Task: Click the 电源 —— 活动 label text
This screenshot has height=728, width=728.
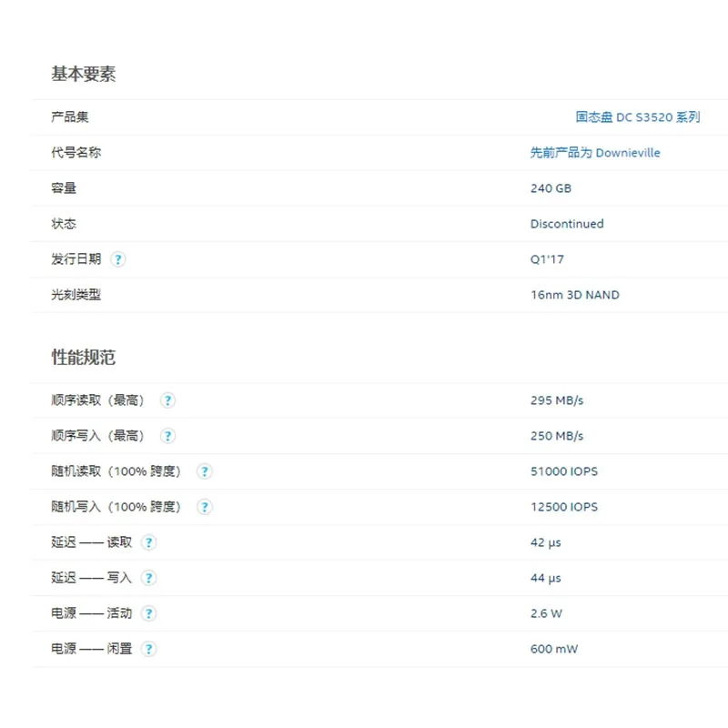Action: coord(92,613)
